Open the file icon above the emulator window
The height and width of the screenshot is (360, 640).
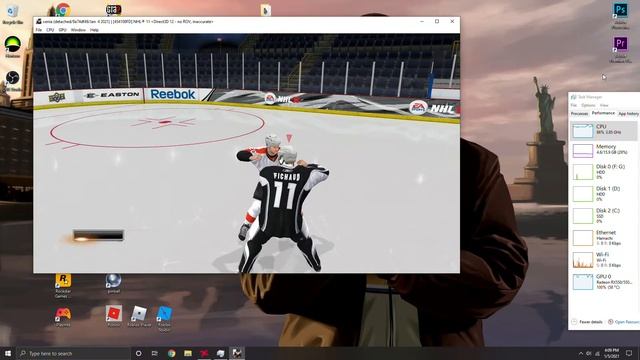[x=266, y=10]
